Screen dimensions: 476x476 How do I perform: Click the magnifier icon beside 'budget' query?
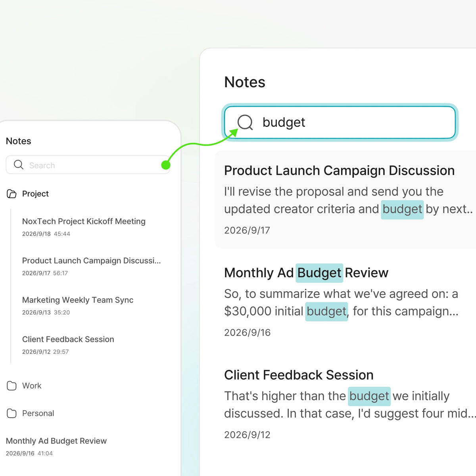click(245, 122)
